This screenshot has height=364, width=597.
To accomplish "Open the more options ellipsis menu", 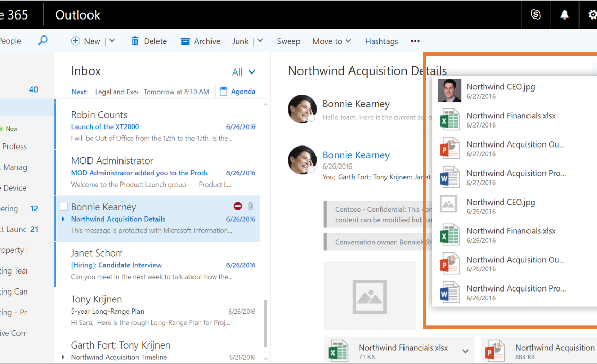I will pyautogui.click(x=415, y=41).
